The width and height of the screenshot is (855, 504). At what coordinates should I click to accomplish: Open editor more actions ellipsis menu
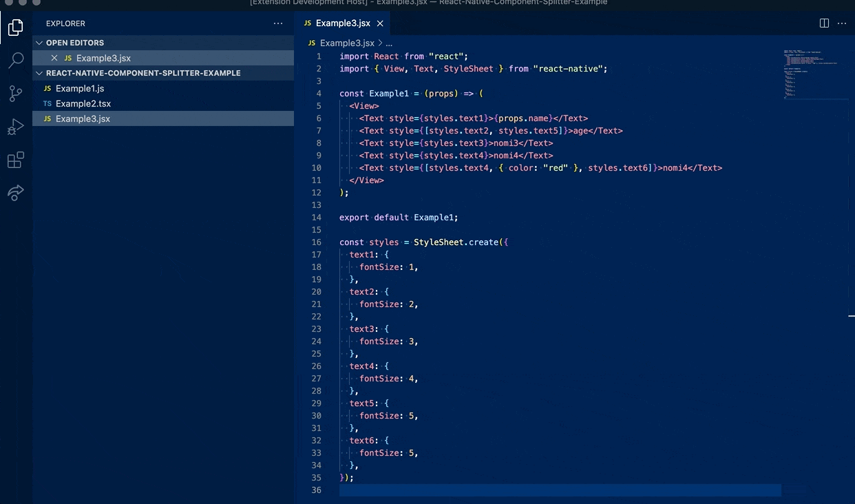pyautogui.click(x=842, y=23)
